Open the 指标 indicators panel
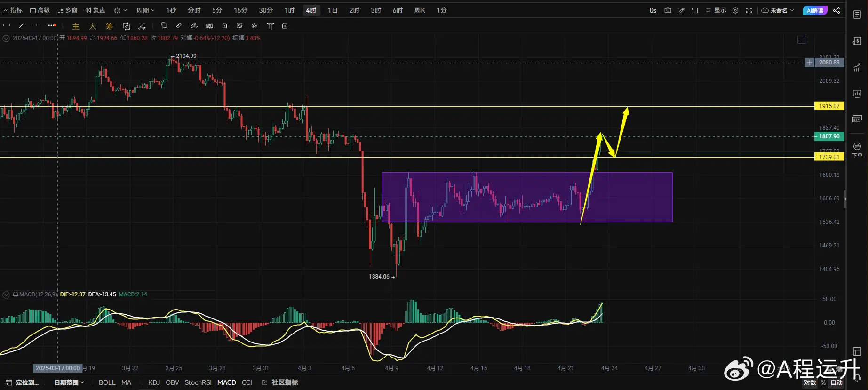 (13, 10)
